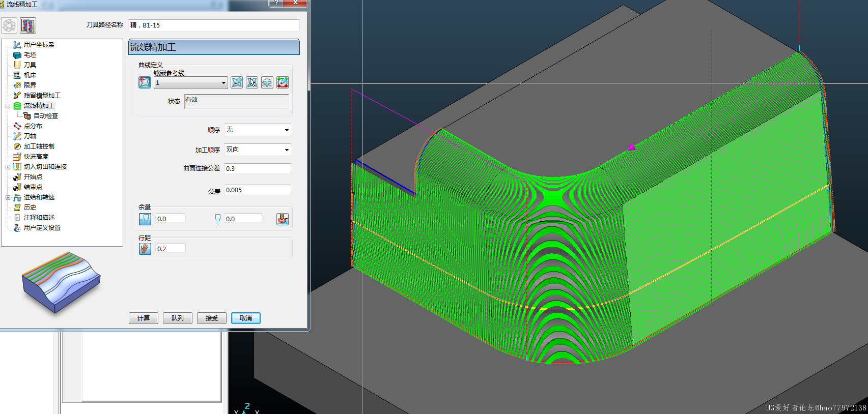Open 快进高度 rapid heights page

pos(36,157)
